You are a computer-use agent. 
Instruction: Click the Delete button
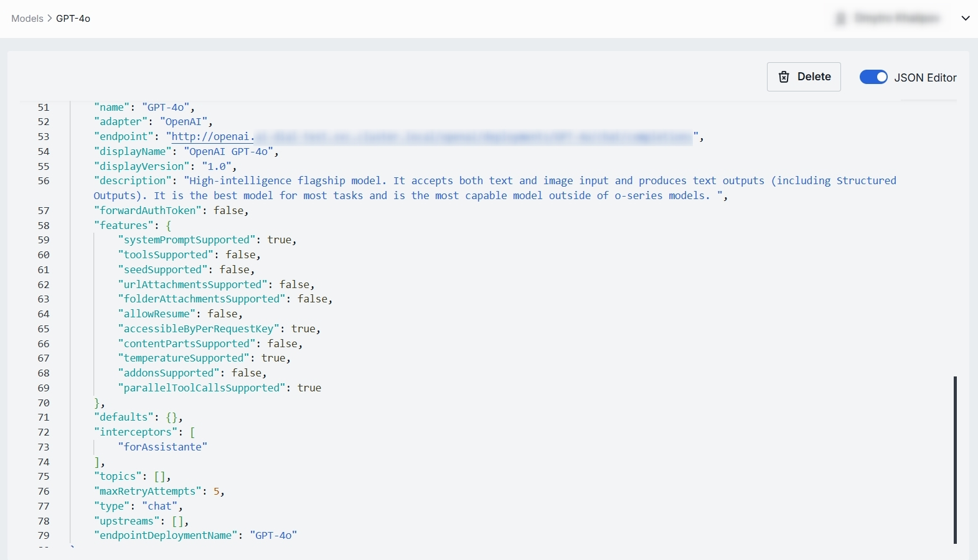point(804,77)
